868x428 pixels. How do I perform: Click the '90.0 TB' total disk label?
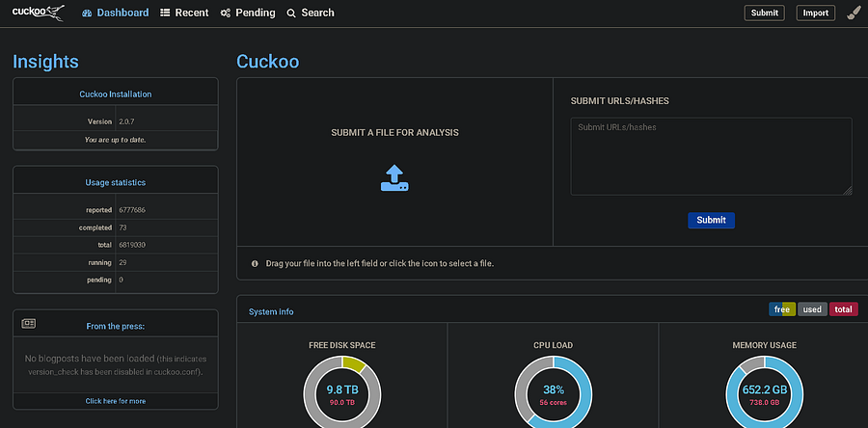click(x=342, y=403)
